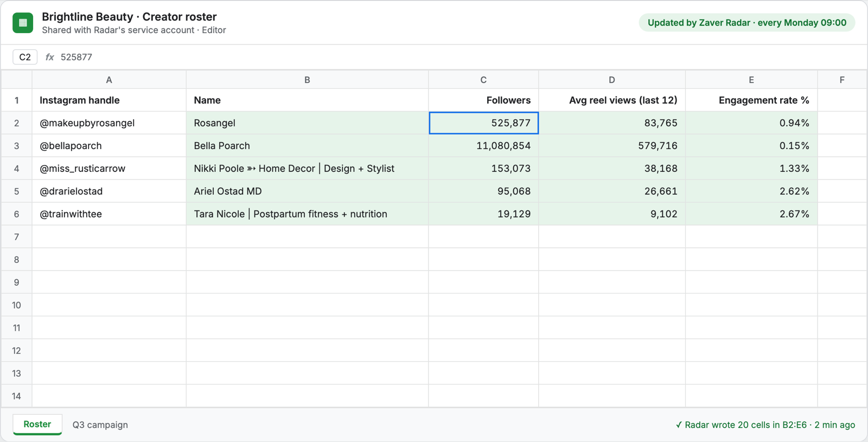Click the C2 cell reference box

pyautogui.click(x=25, y=57)
